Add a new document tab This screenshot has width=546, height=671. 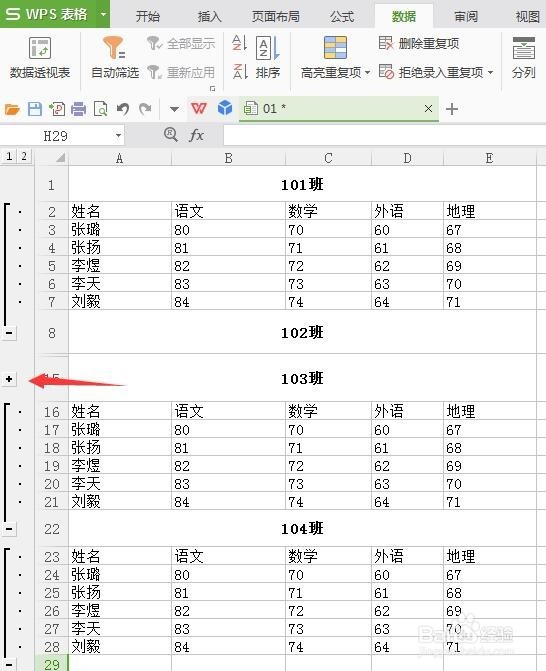point(452,109)
